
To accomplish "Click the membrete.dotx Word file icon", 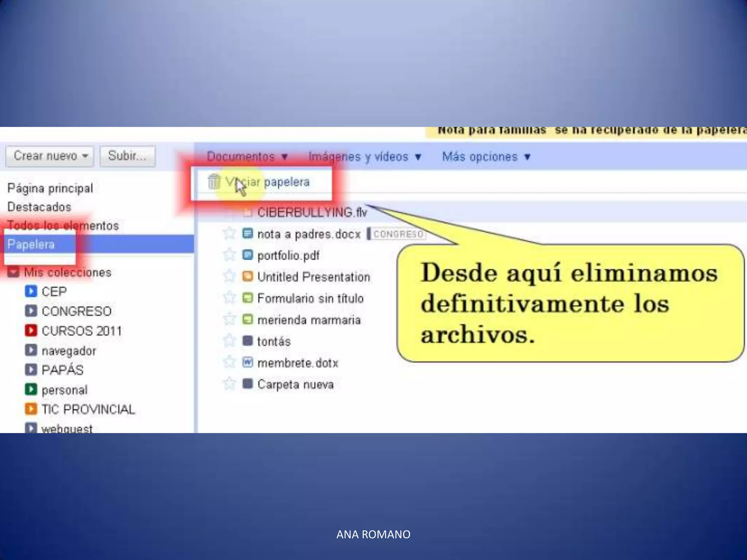I will pos(248,362).
